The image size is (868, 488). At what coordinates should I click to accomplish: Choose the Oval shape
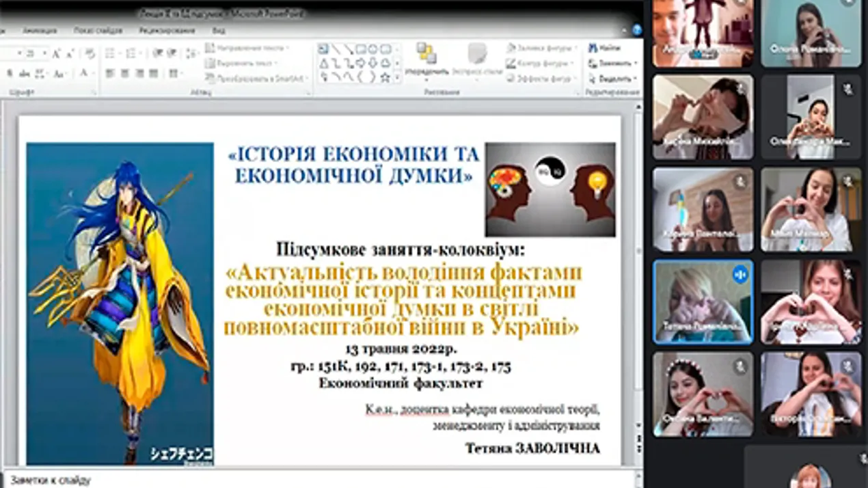373,49
